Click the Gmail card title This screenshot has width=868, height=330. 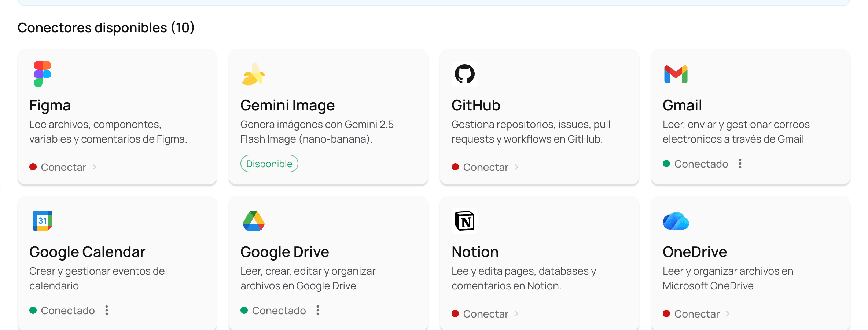point(682,106)
